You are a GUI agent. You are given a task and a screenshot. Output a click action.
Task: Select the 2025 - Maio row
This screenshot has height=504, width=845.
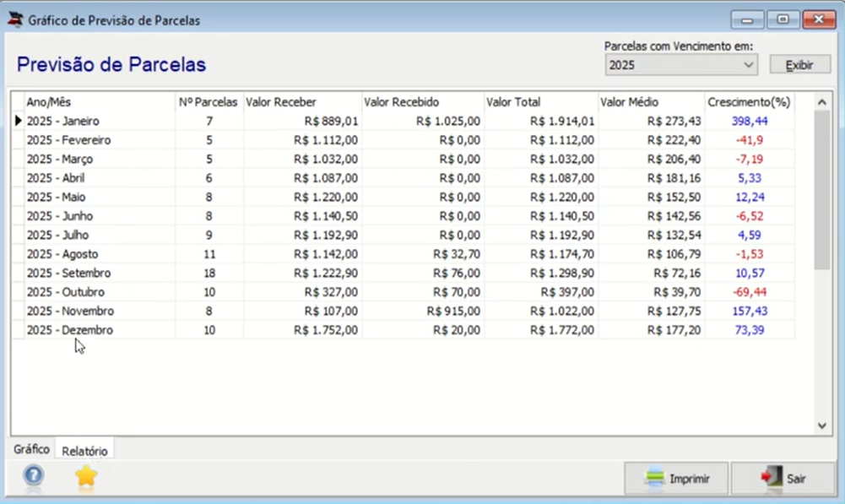point(404,197)
